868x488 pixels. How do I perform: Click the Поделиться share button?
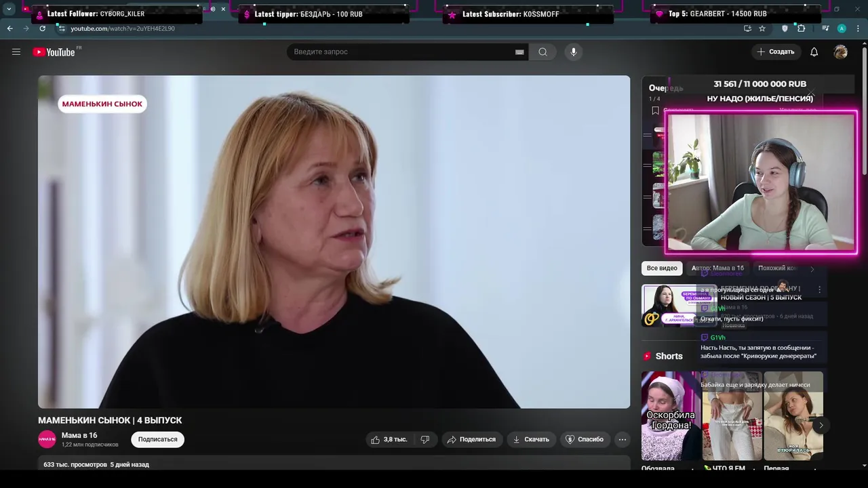pyautogui.click(x=472, y=439)
